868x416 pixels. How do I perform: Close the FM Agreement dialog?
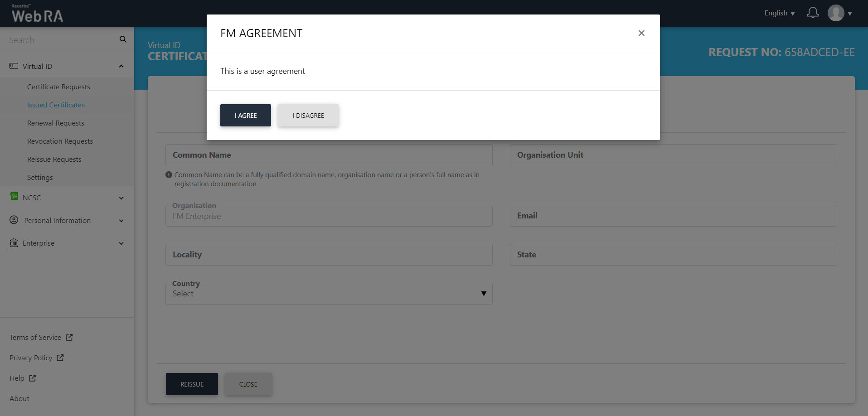pyautogui.click(x=641, y=33)
